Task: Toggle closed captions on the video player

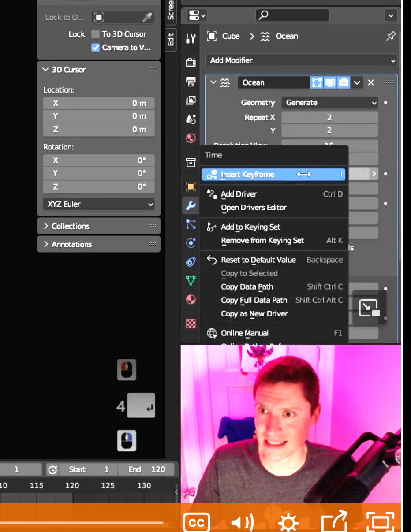Action: coord(196,523)
